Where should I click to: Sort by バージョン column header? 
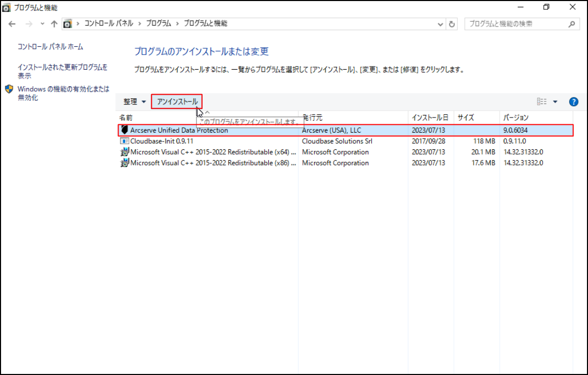click(516, 118)
